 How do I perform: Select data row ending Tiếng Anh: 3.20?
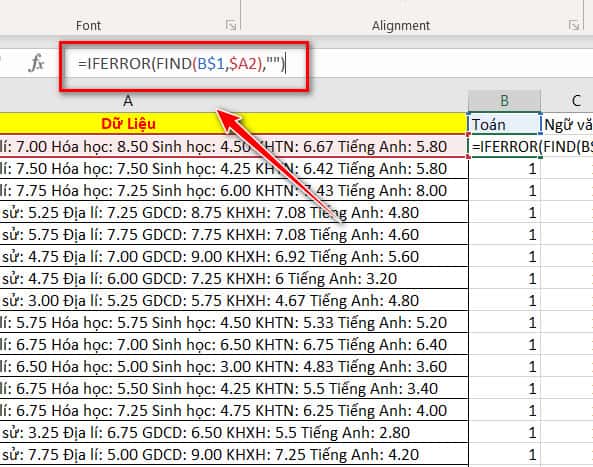click(234, 278)
